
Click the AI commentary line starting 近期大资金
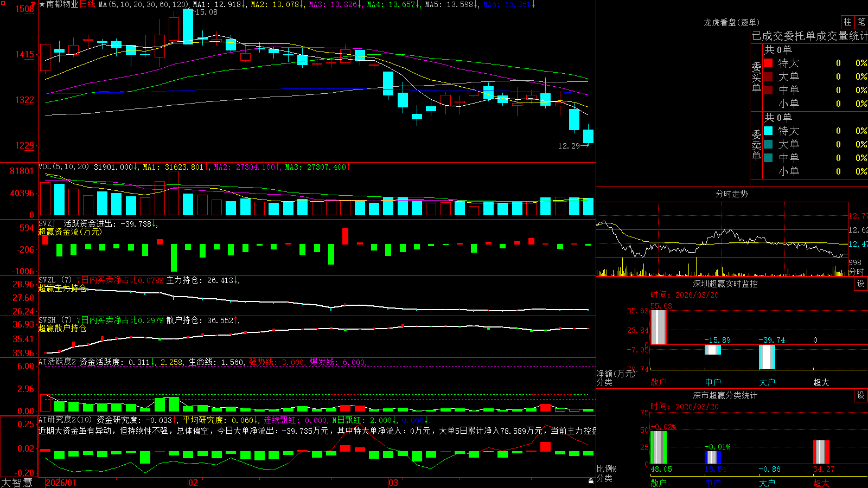pos(317,431)
